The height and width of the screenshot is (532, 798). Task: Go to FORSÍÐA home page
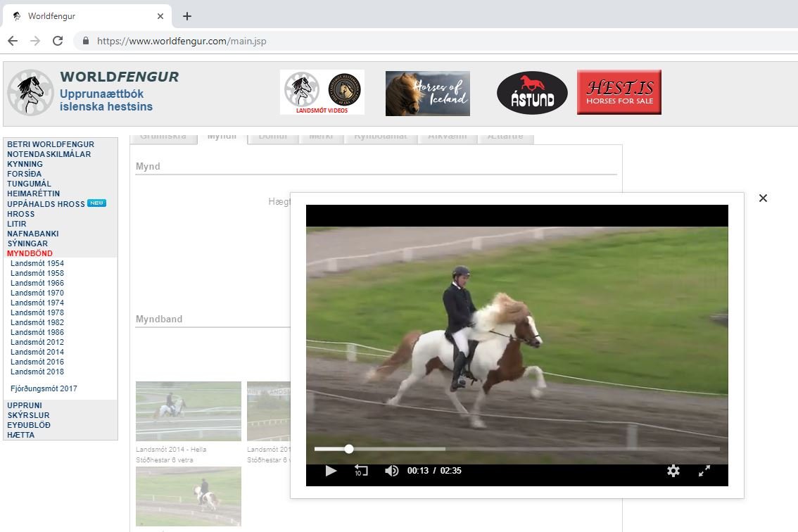[25, 174]
